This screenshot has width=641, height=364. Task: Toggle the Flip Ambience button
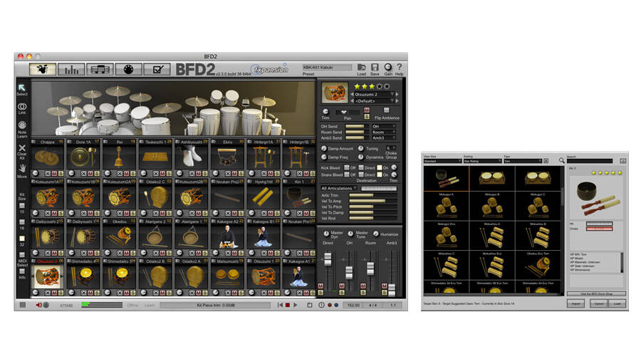pos(386,110)
